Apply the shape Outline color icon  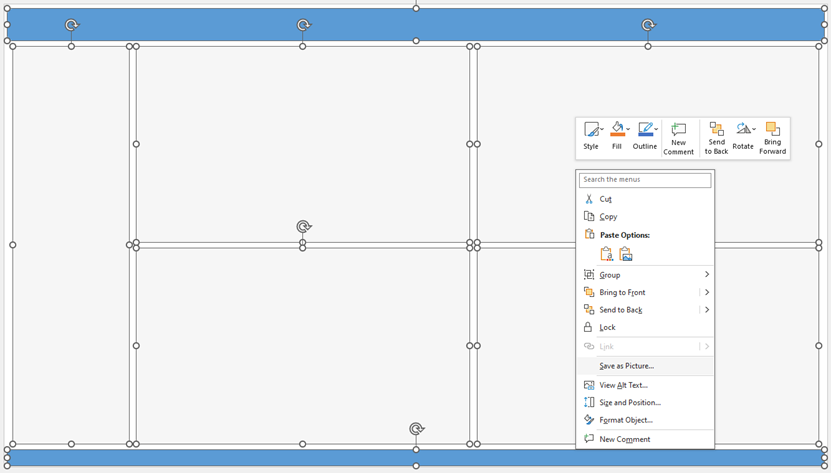646,129
